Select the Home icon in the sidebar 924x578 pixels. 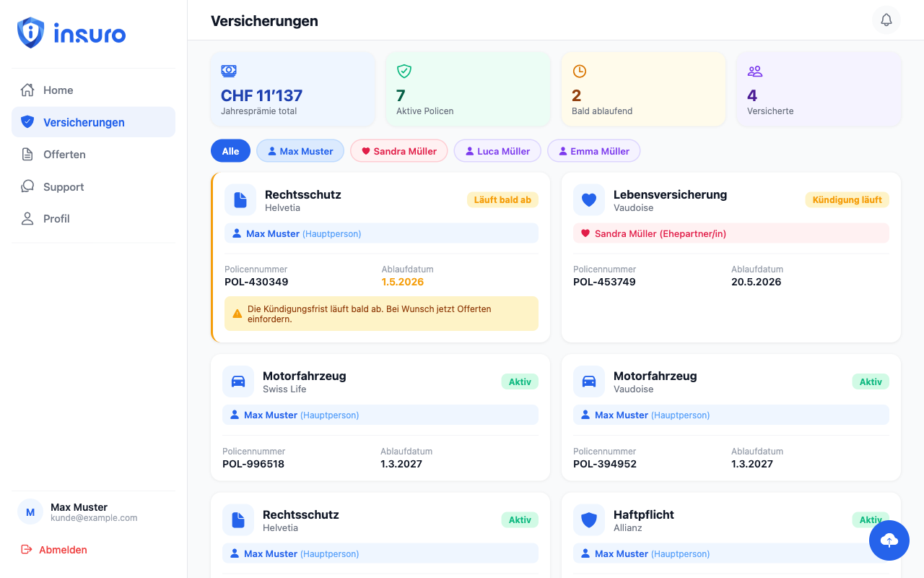[x=28, y=90]
